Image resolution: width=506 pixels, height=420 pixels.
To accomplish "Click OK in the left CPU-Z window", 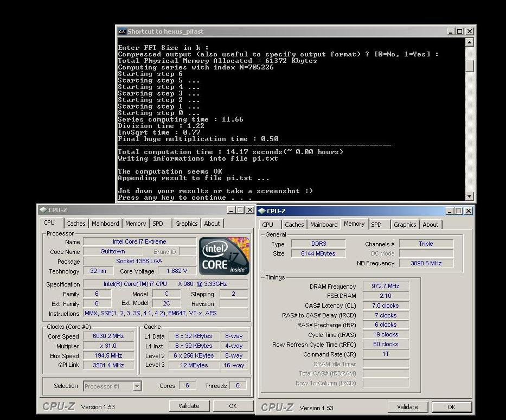I will pos(233,406).
